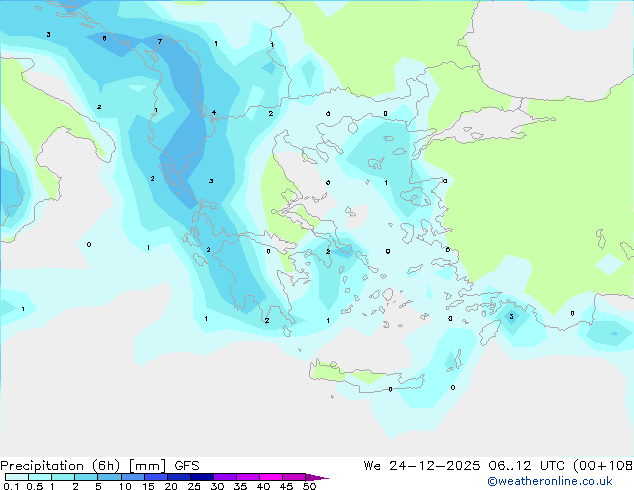Select the 2–5 mm legend color swatch
This screenshot has width=634, height=490.
click(x=86, y=477)
